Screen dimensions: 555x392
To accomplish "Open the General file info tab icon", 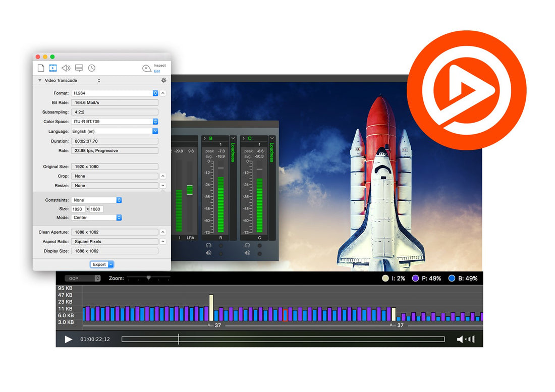I will pyautogui.click(x=41, y=68).
